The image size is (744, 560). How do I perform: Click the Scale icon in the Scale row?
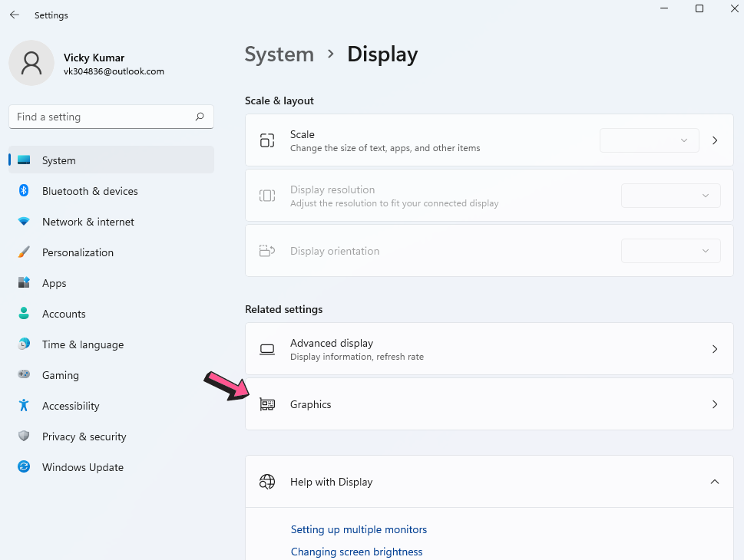[x=267, y=140]
